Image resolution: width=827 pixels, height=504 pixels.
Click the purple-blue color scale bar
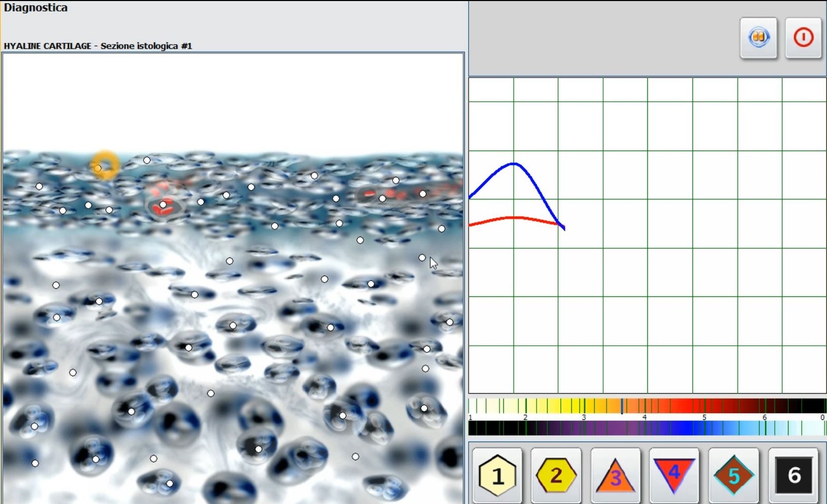(x=647, y=428)
